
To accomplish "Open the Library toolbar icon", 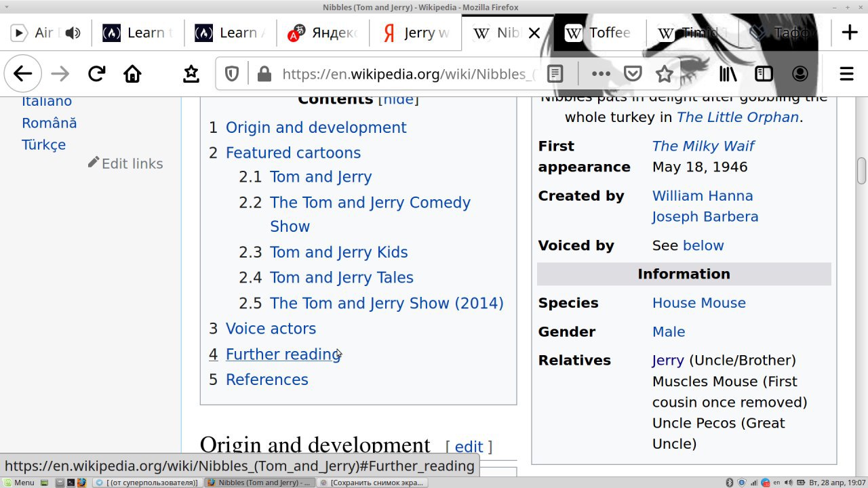I will point(728,73).
